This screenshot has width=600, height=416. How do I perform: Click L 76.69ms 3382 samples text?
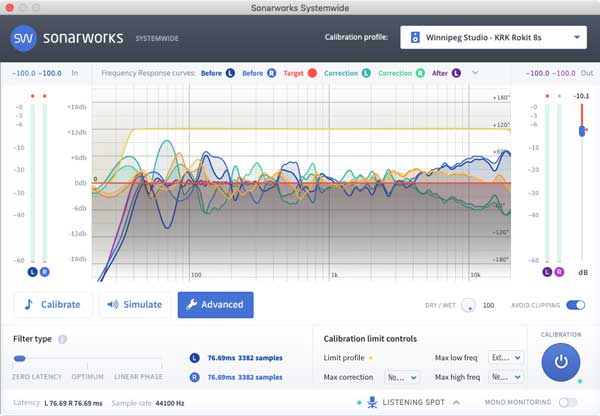tap(245, 358)
